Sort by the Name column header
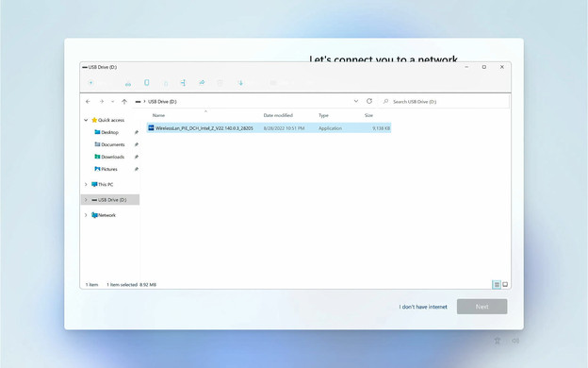The width and height of the screenshot is (588, 368). click(x=158, y=115)
